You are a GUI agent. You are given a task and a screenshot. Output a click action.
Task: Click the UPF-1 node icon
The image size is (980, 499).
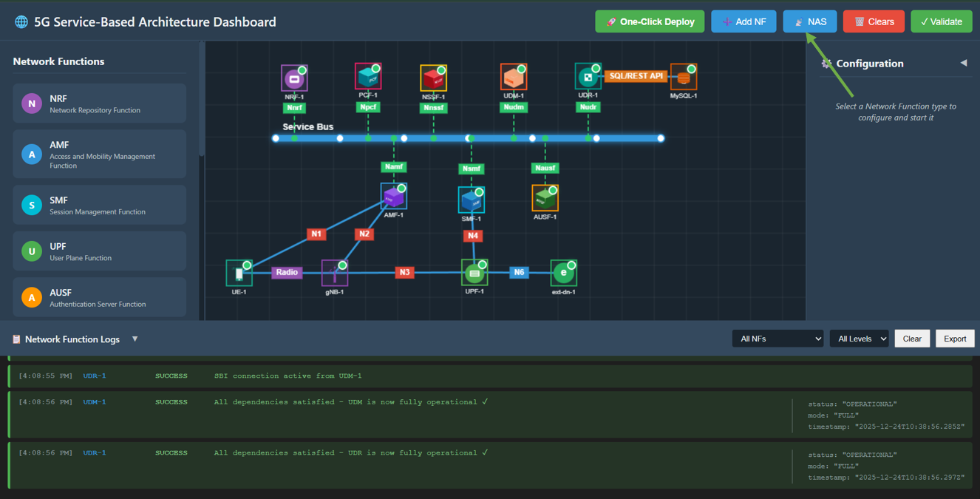(474, 273)
